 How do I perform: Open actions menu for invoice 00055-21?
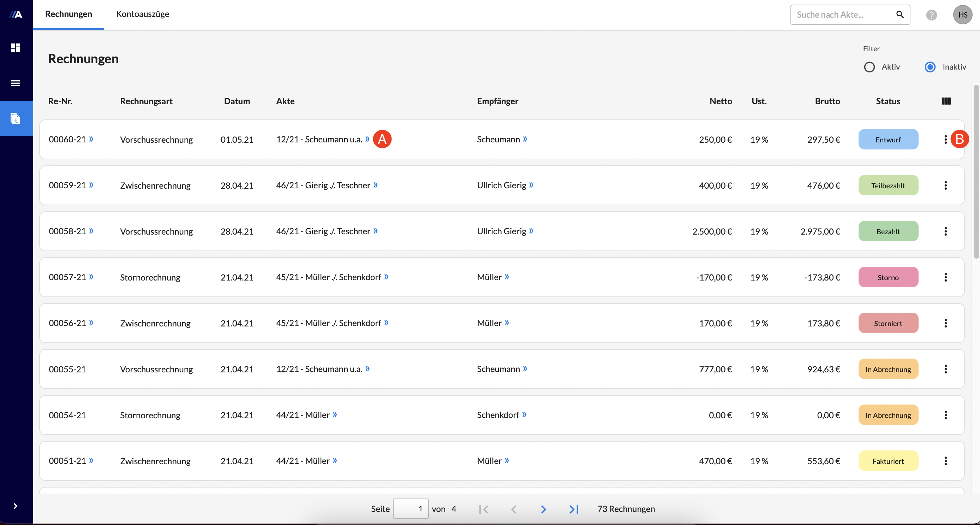(945, 369)
